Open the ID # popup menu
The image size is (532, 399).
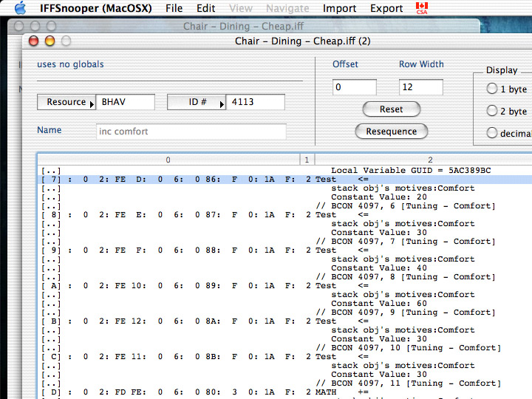[x=197, y=102]
